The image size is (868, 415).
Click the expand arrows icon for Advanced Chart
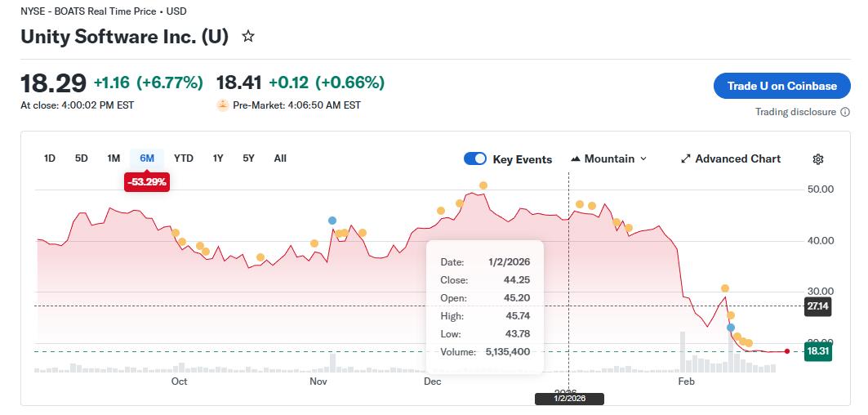pos(686,159)
